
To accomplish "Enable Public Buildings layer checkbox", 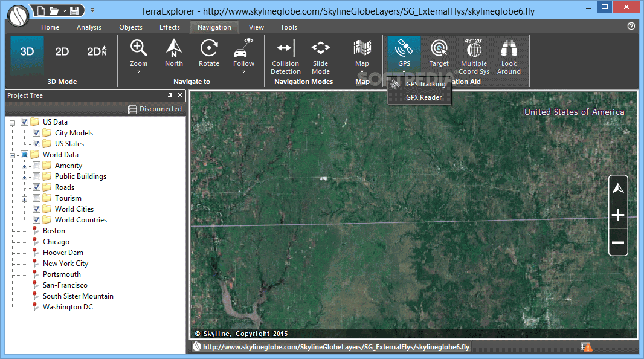I will coord(37,176).
